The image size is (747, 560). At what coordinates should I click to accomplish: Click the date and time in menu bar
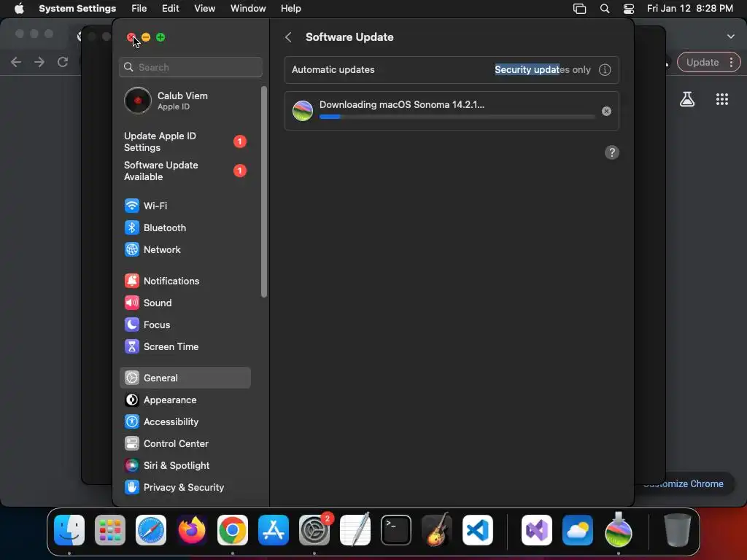pyautogui.click(x=690, y=9)
